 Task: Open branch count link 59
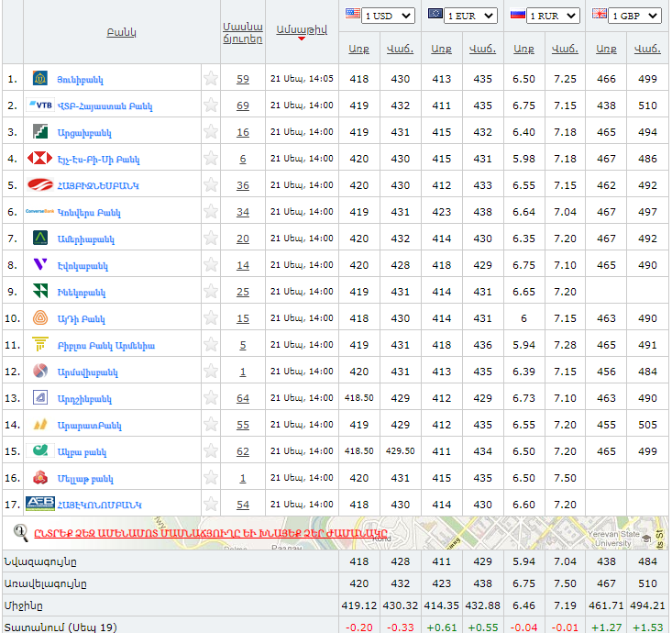tap(243, 79)
